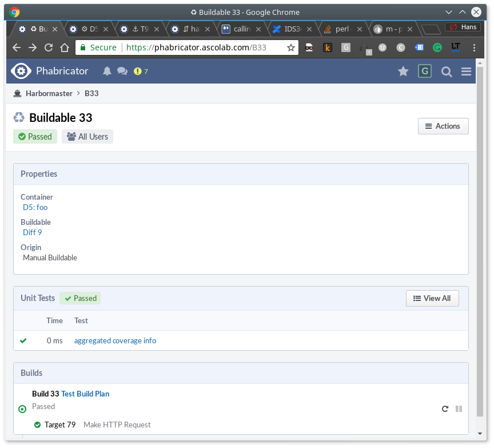
Task: Switch to the 'callin' browser tab
Action: (x=242, y=29)
